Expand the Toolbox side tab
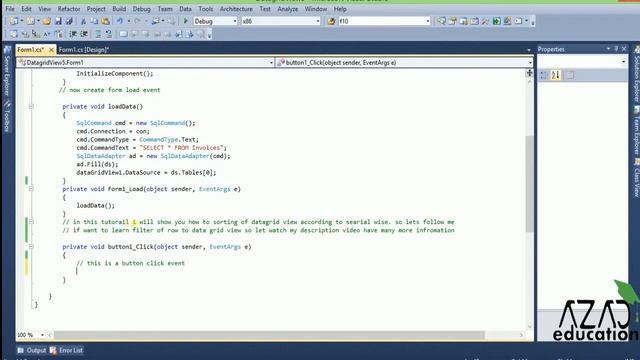The width and height of the screenshot is (640, 360). (x=7, y=116)
